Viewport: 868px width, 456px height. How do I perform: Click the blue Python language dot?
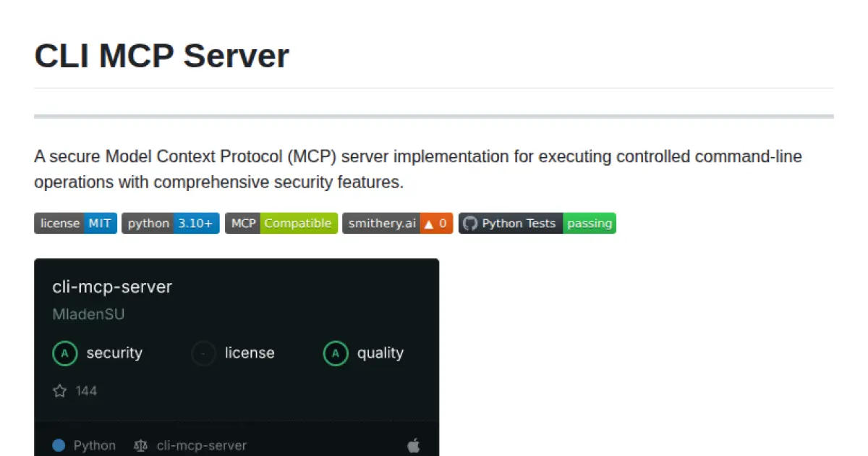tap(59, 444)
